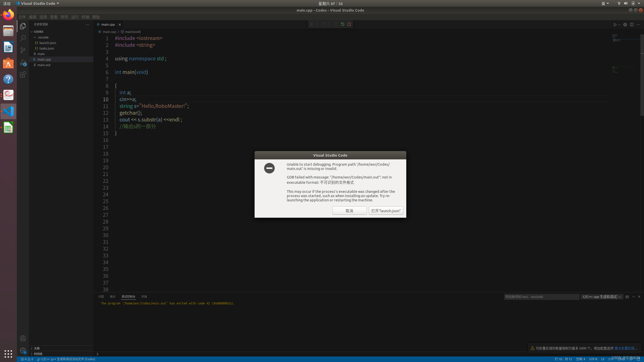The image size is (644, 362).
Task: Click 打开"launch.json" dialog button
Action: pos(386,211)
